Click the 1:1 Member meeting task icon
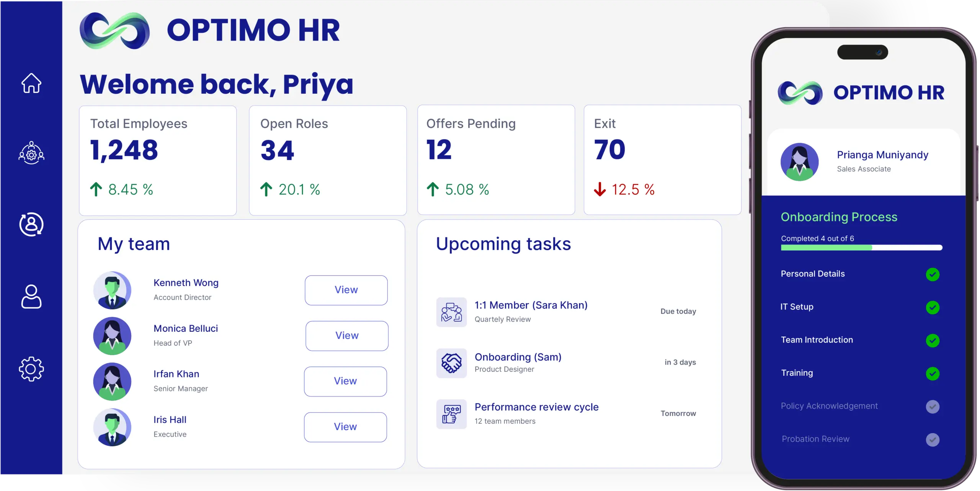The height and width of the screenshot is (491, 980). click(x=451, y=312)
